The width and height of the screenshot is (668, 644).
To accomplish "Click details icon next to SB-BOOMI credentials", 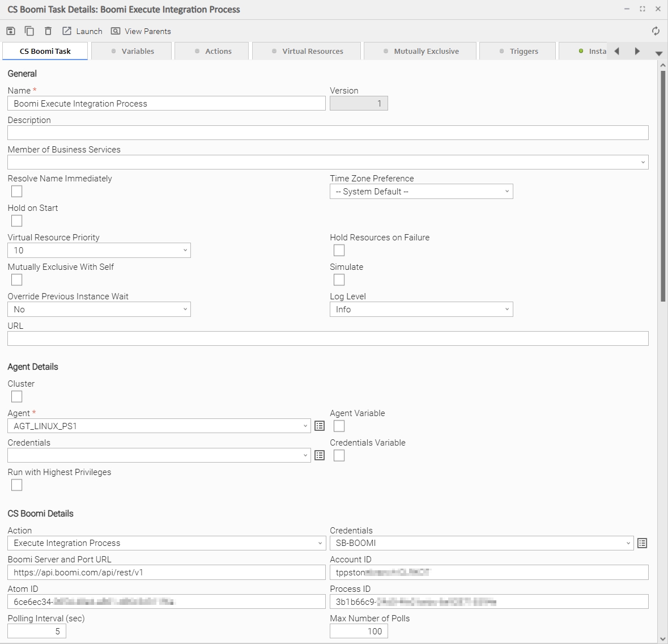I will 642,543.
